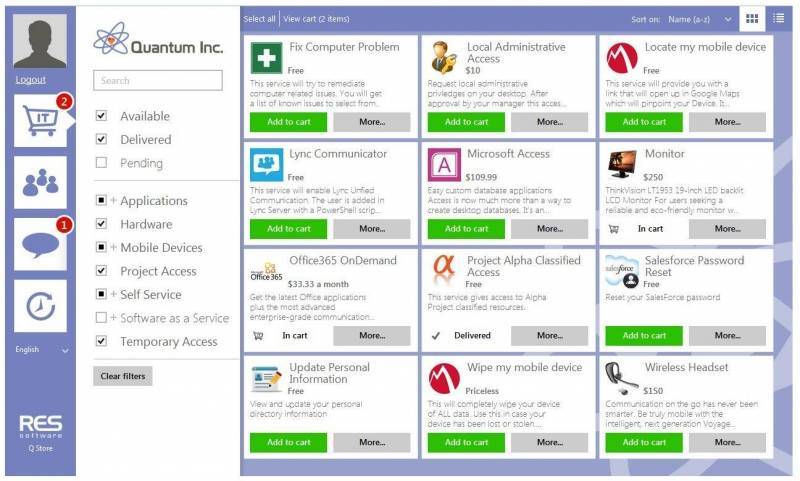Open the history clock icon
This screenshot has height=481, width=800.
click(40, 306)
